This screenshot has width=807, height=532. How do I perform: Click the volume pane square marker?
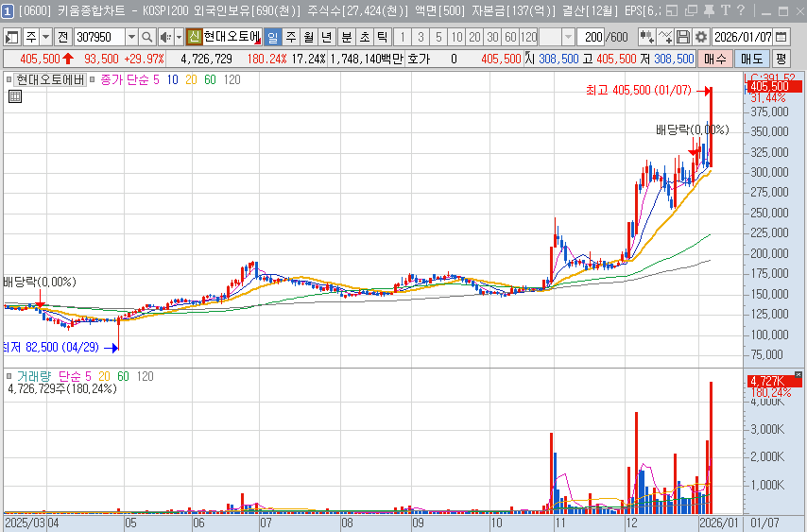pyautogui.click(x=9, y=376)
